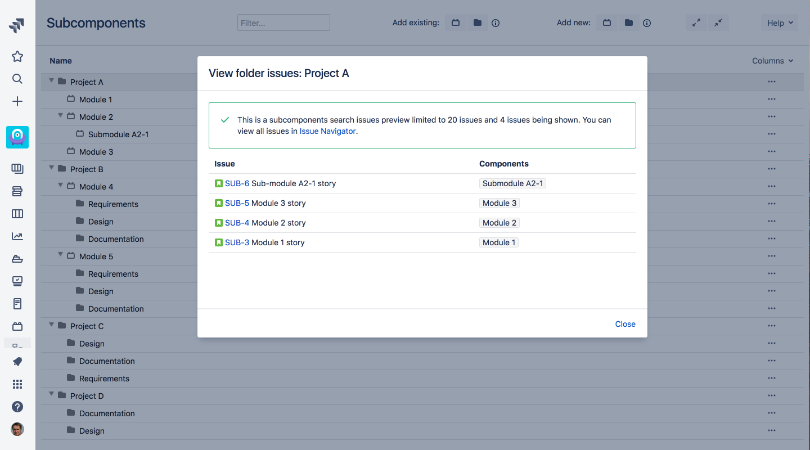
Task: Open the user profile avatar
Action: tap(17, 429)
